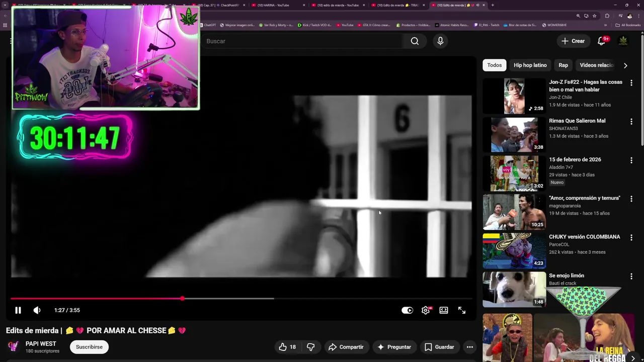Open Amor, comprensión y ternura video title
Viewport: 644px width, 362px height.
(x=584, y=198)
